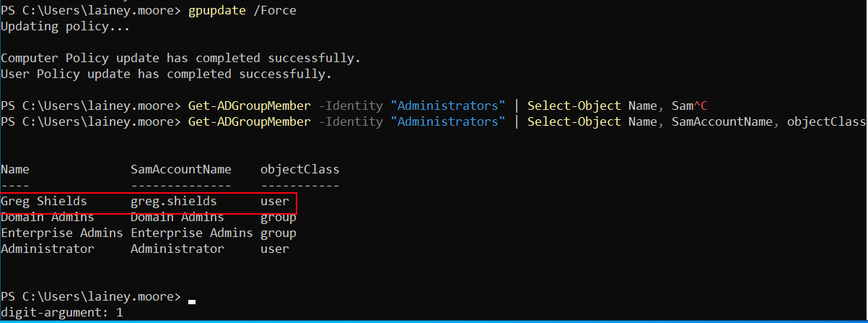Click the Computer Policy update success message
The width and height of the screenshot is (868, 323).
180,58
